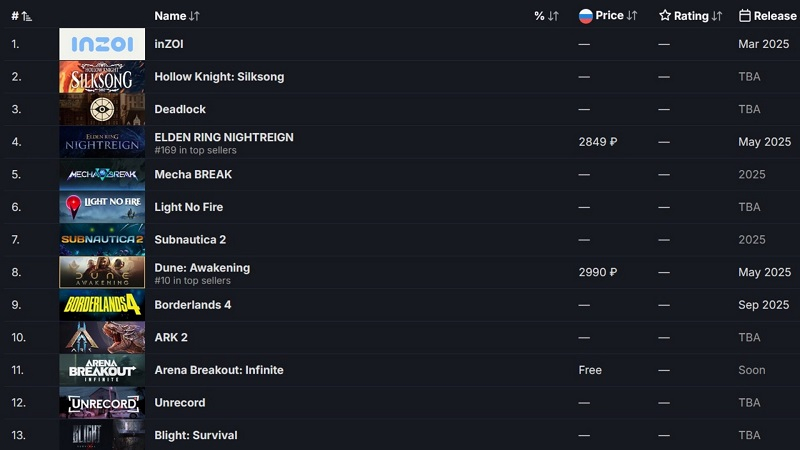This screenshot has width=800, height=450.
Task: Click the calendar Release icon
Action: coord(745,16)
